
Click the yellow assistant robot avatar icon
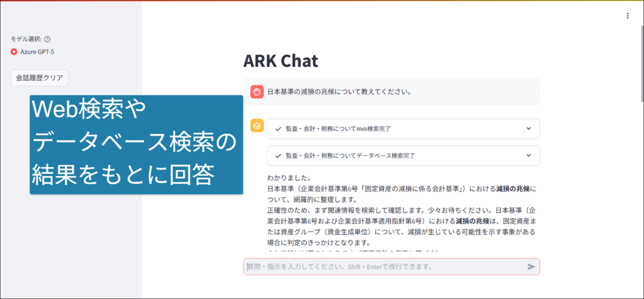257,126
